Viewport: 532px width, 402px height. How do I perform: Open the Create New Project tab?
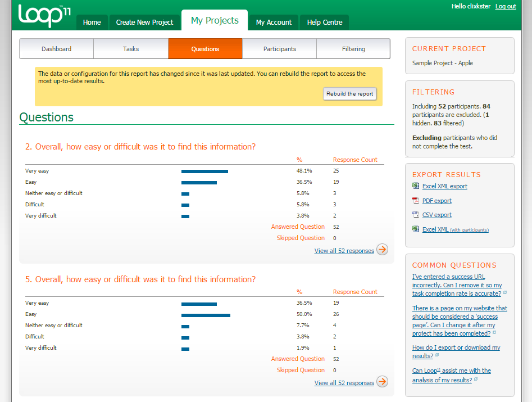144,22
